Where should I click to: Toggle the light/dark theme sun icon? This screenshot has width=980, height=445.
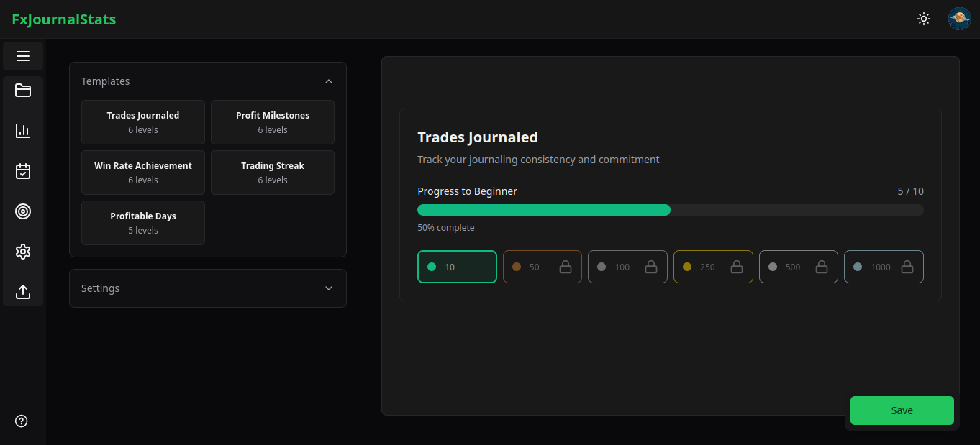924,19
